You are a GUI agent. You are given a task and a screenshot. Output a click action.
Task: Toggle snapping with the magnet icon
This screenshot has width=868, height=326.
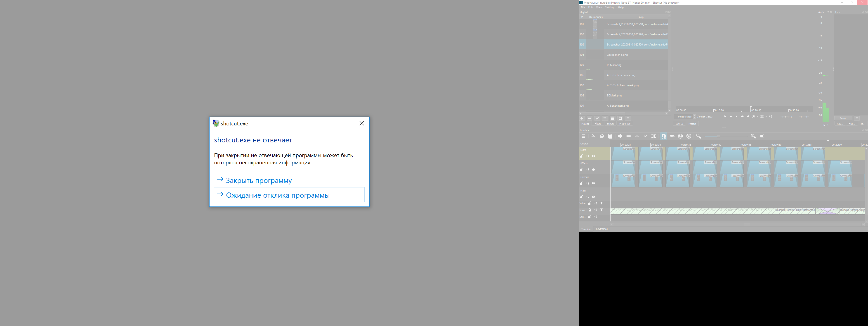click(664, 136)
